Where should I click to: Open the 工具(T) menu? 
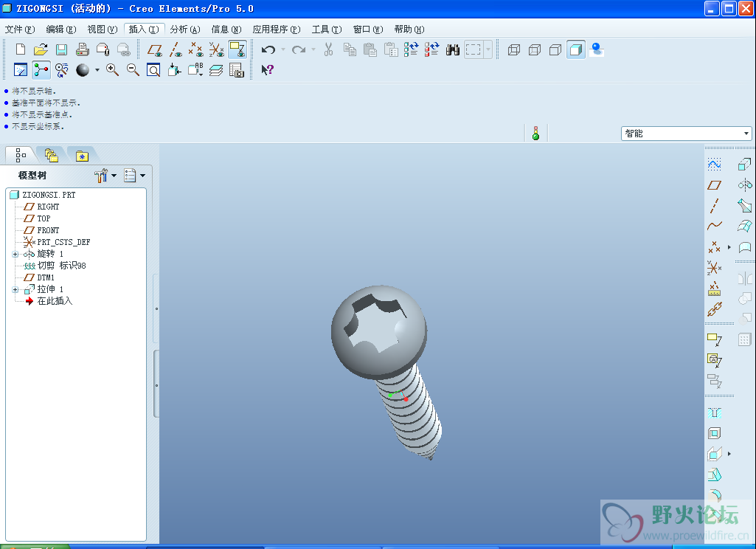327,29
